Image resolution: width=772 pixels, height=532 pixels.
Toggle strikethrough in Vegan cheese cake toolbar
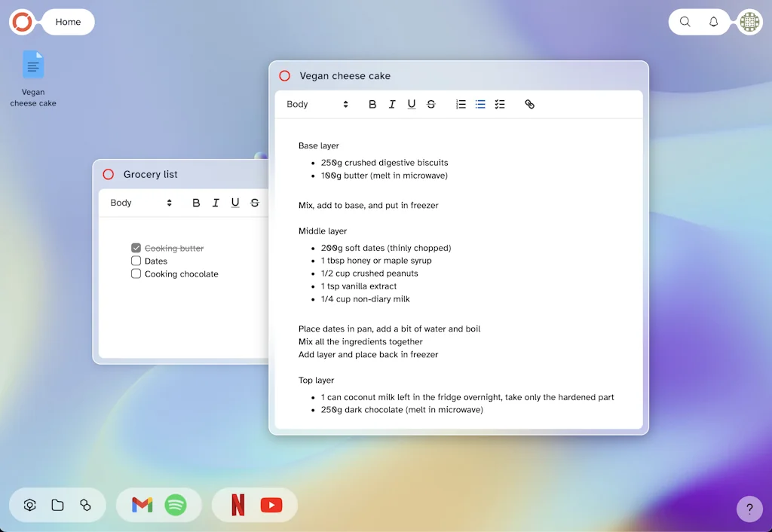431,105
